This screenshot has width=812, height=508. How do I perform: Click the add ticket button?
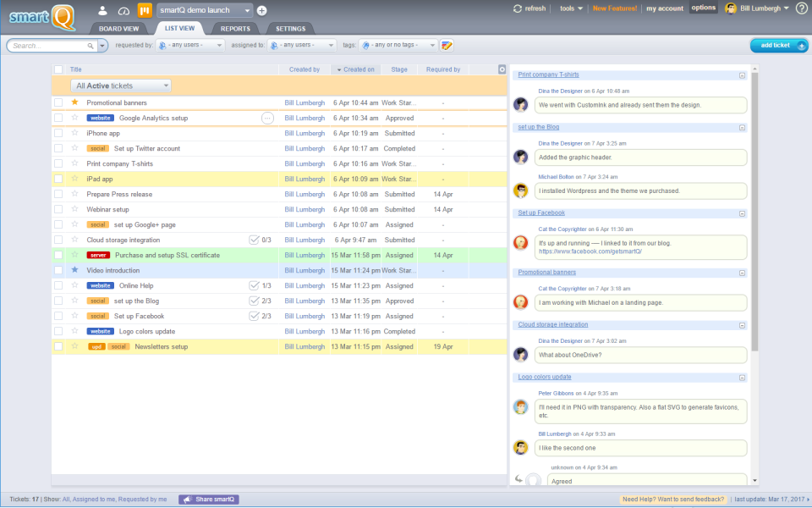click(777, 45)
